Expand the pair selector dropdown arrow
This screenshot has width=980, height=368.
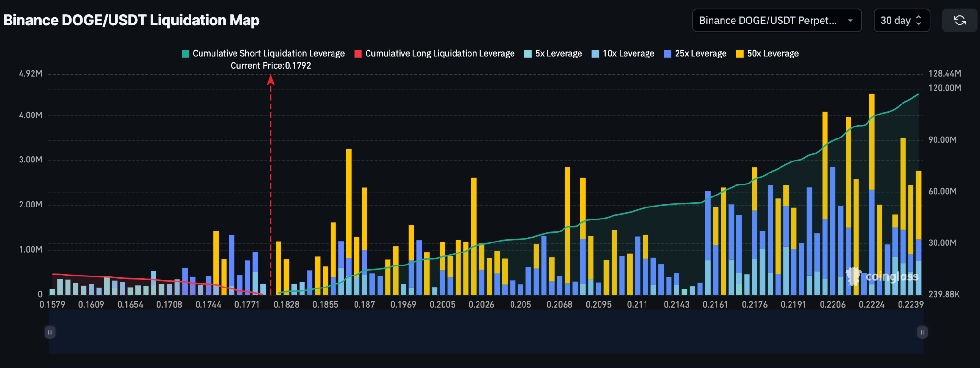click(x=850, y=20)
